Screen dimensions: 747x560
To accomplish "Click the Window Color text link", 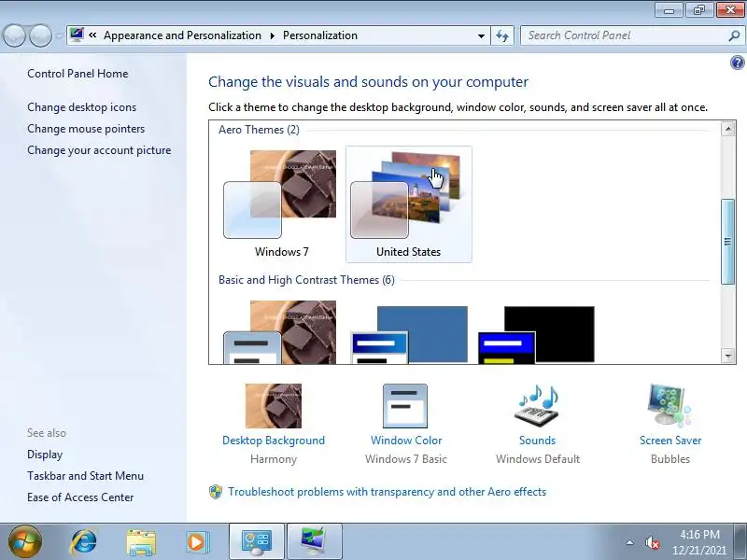I will 406,440.
